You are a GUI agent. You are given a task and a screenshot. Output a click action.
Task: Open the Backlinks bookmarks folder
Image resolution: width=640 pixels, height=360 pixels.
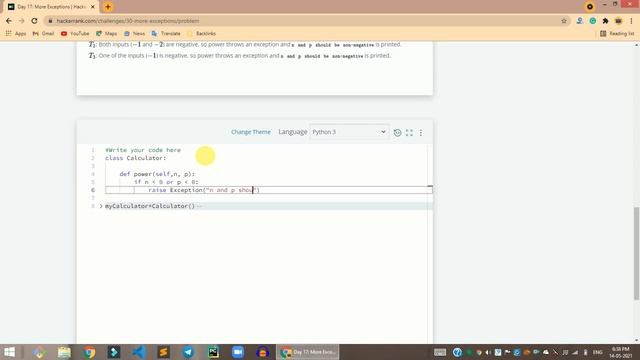click(x=202, y=33)
